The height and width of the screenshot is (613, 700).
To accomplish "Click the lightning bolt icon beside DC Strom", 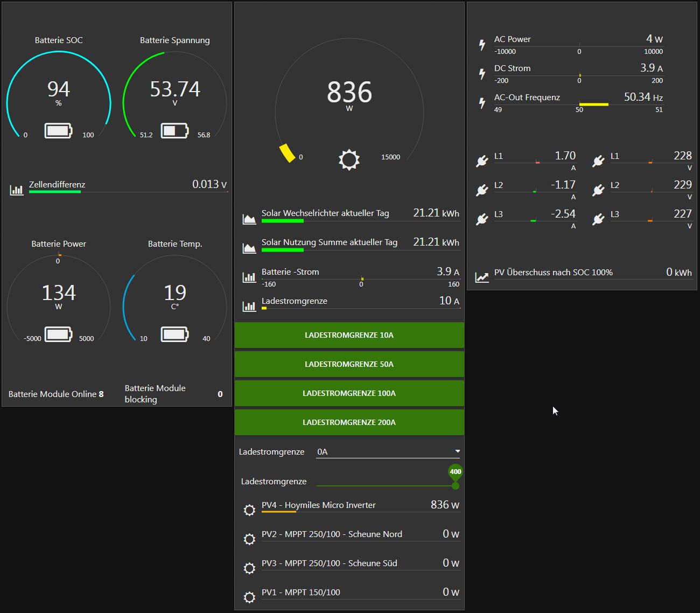I will [482, 74].
